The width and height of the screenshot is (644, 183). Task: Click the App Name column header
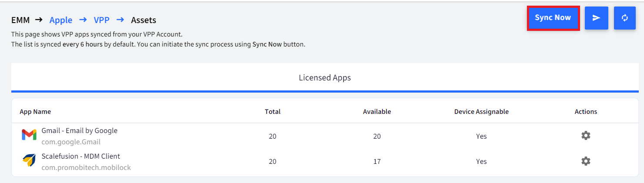[35, 112]
